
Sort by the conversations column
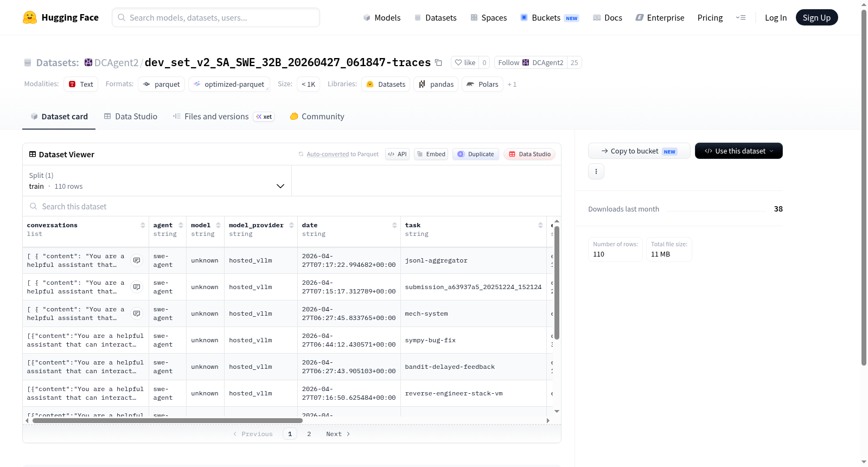(x=143, y=225)
